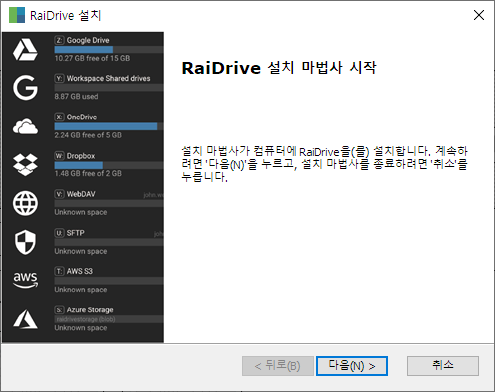Click the Google G Workspace icon
Screen dimensions: 495x392
pyautogui.click(x=25, y=88)
